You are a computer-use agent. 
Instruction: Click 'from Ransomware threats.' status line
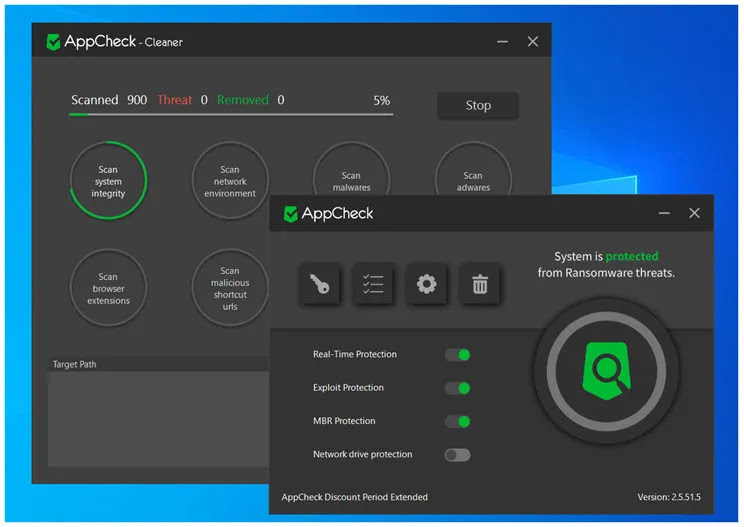[606, 273]
